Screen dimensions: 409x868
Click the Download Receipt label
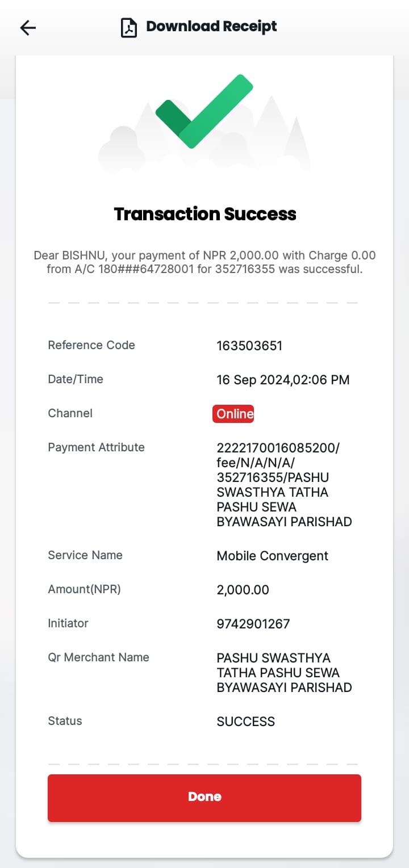(x=211, y=27)
